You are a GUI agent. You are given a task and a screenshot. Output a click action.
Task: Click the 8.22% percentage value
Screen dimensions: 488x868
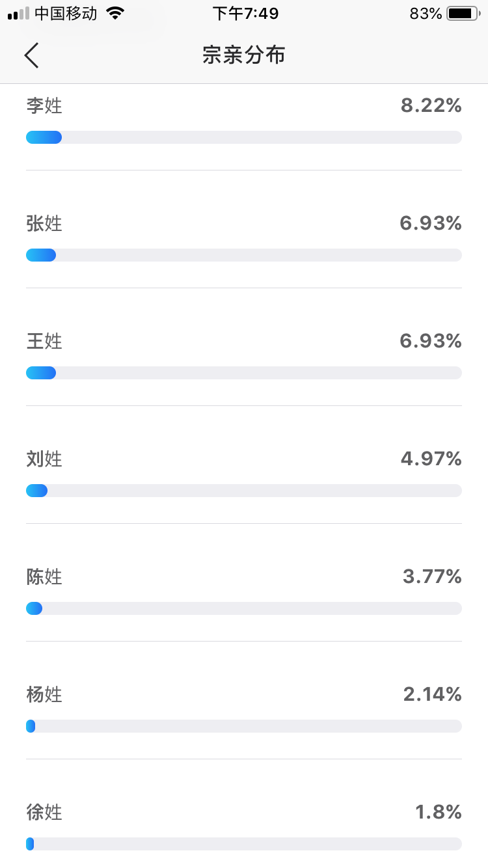click(431, 105)
